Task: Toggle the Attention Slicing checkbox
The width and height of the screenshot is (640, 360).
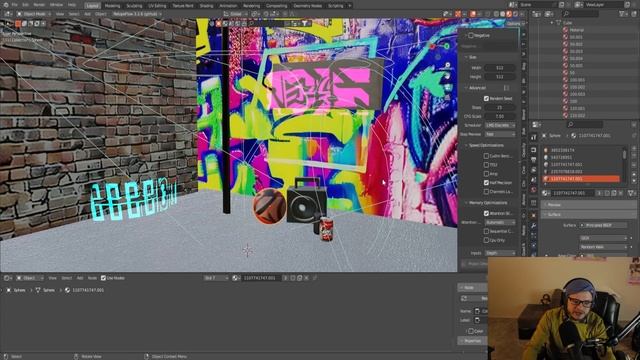Action: tap(486, 213)
